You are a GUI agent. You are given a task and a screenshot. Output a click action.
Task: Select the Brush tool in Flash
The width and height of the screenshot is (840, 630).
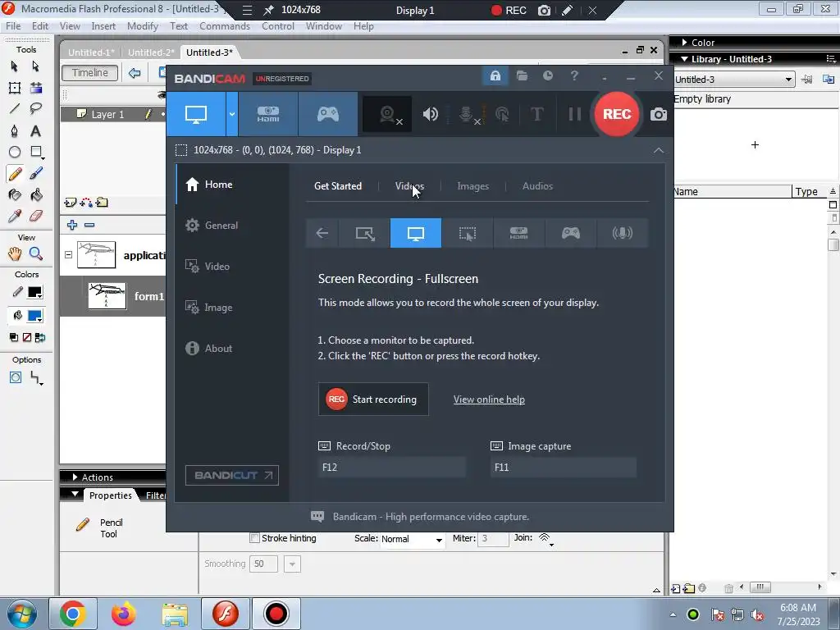coord(35,174)
